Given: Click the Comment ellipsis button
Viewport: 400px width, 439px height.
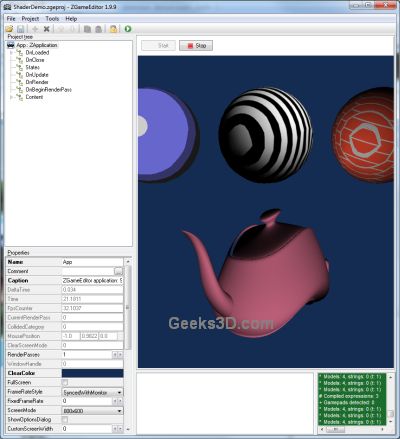Looking at the screenshot, I should 118,271.
